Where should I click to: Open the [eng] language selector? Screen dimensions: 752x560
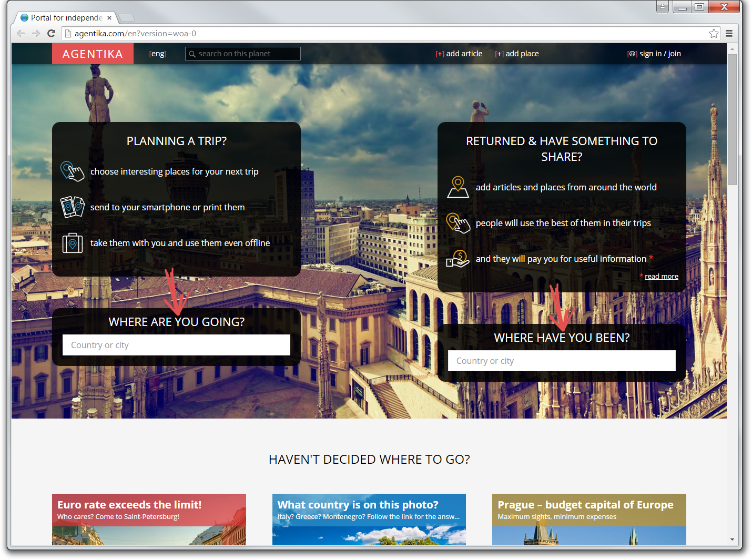tap(158, 54)
